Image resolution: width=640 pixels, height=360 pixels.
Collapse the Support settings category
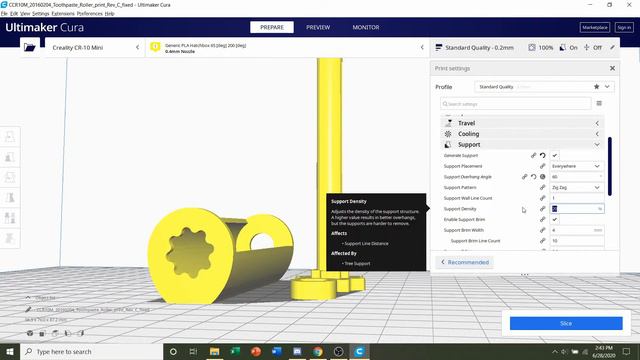(x=522, y=144)
